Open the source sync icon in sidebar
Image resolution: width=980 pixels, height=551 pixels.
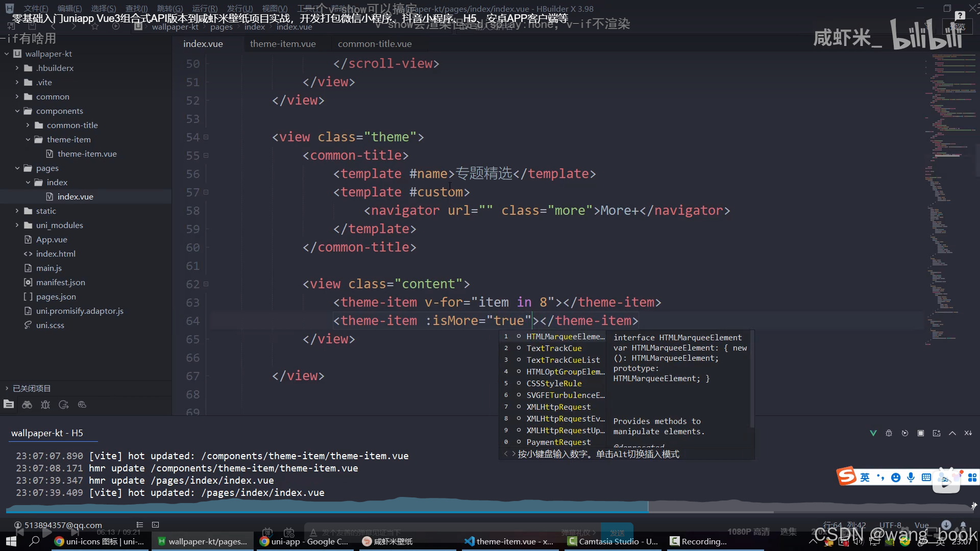tap(64, 405)
